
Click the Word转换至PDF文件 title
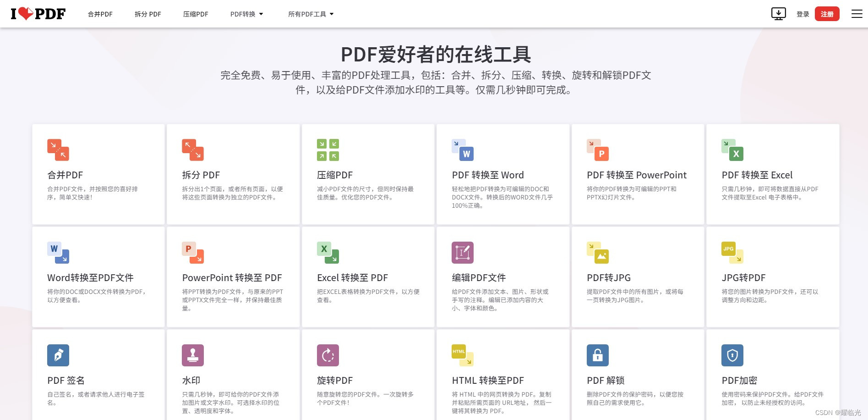tap(91, 278)
